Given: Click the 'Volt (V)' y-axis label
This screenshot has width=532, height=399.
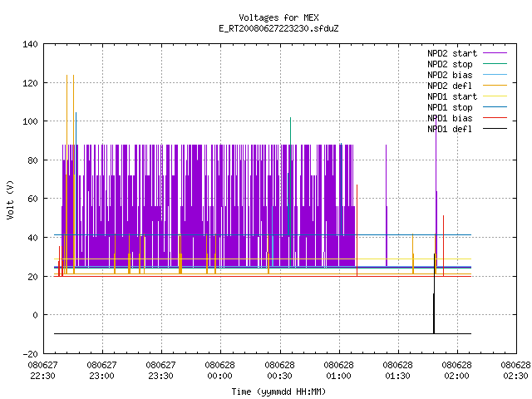Looking at the screenshot, I should pyautogui.click(x=10, y=199).
